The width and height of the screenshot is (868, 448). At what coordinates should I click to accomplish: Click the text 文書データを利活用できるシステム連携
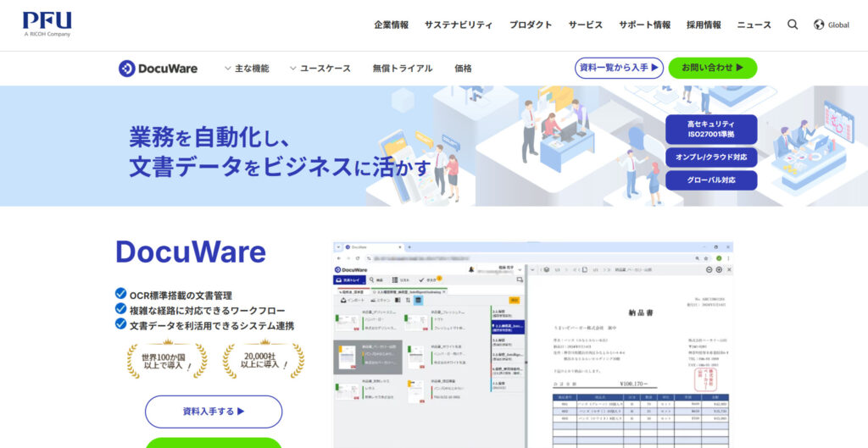click(212, 326)
